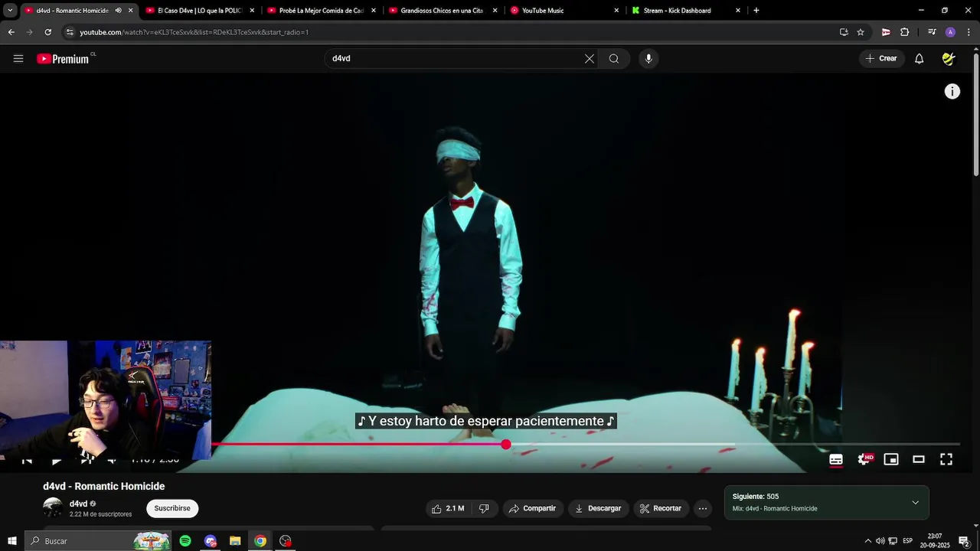Dislike the video
980x551 pixels.
[484, 508]
